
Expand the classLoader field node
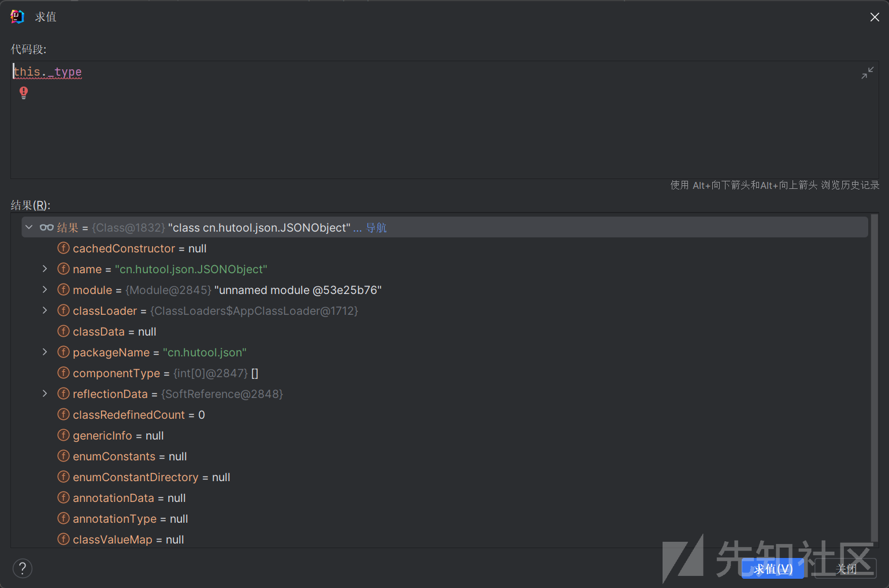pos(44,311)
